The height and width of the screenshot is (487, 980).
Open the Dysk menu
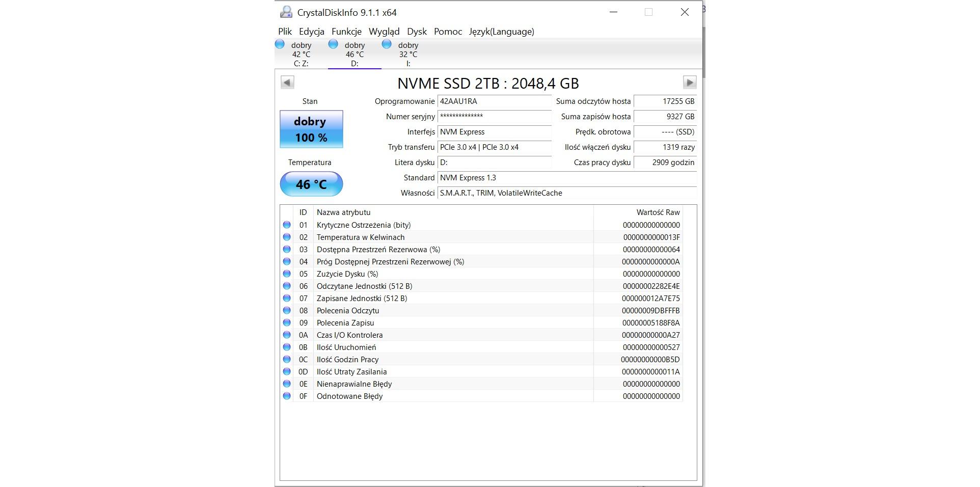[x=417, y=32]
